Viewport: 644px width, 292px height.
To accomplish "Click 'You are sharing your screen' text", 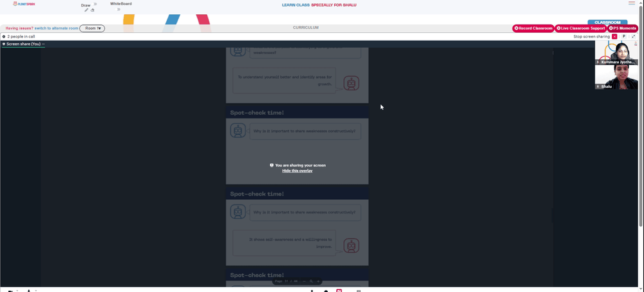I will pos(300,165).
